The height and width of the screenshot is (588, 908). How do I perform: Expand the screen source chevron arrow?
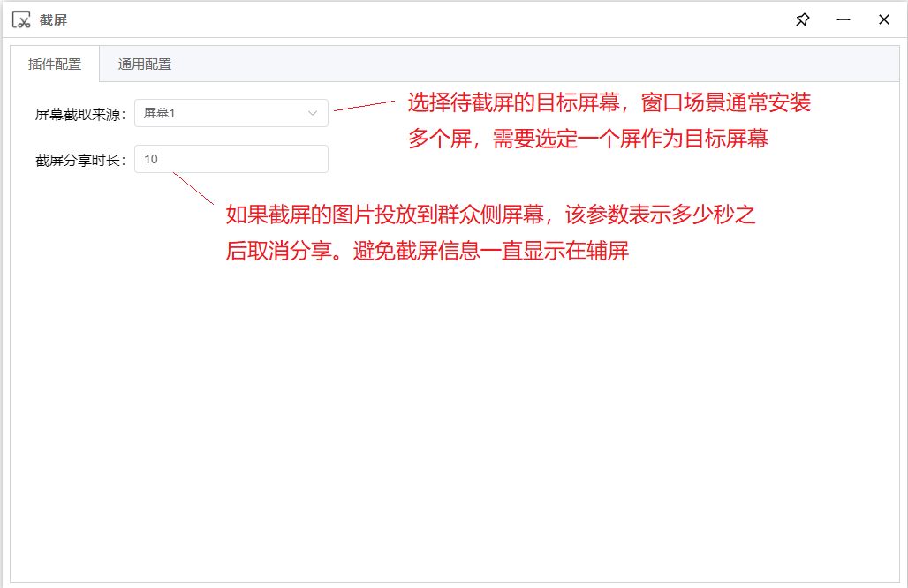[312, 113]
